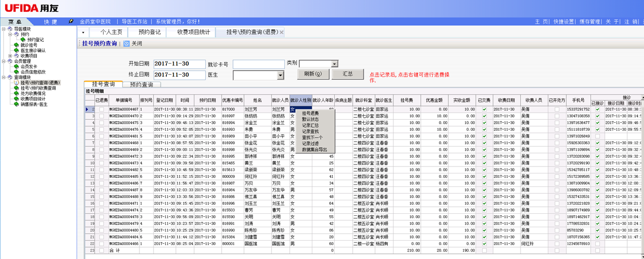Screen dimensions: 644x259
Task: Click the 查询模块 module icon in tree
Action: coord(10,78)
